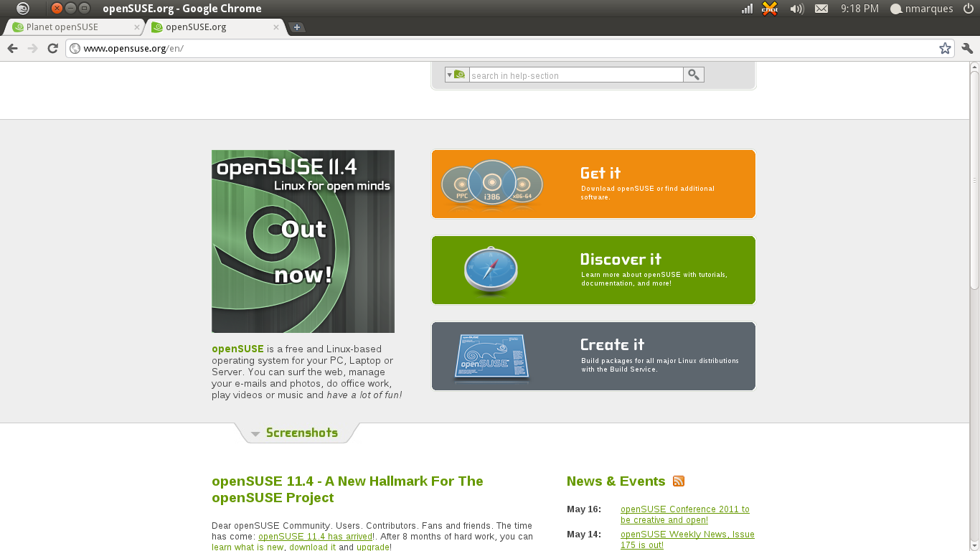
Task: Open the volume speaker indicator
Action: [x=796, y=9]
